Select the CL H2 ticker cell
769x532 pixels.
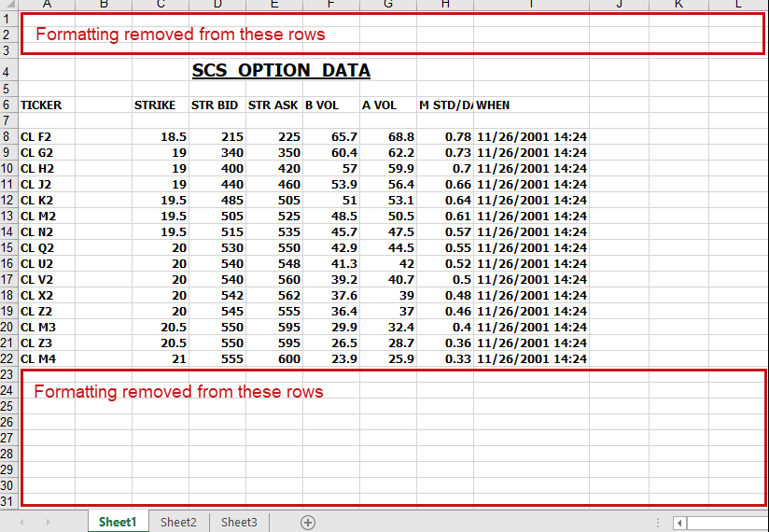coord(47,169)
